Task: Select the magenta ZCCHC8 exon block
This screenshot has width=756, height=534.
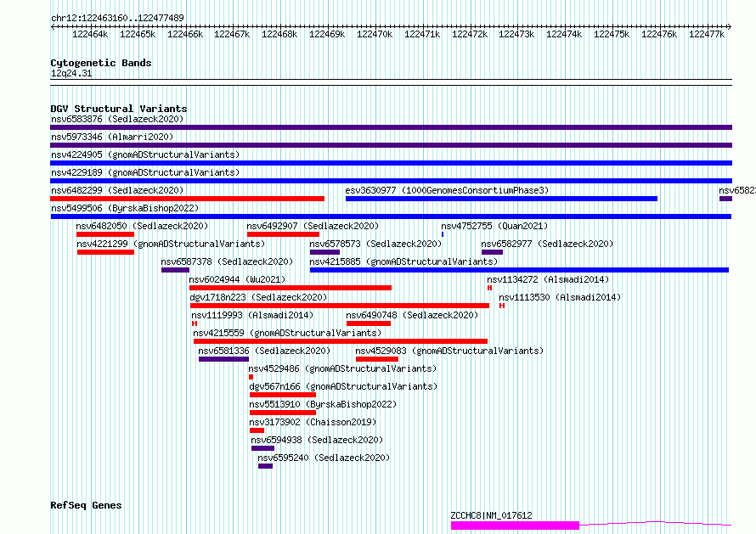Action: (x=515, y=526)
